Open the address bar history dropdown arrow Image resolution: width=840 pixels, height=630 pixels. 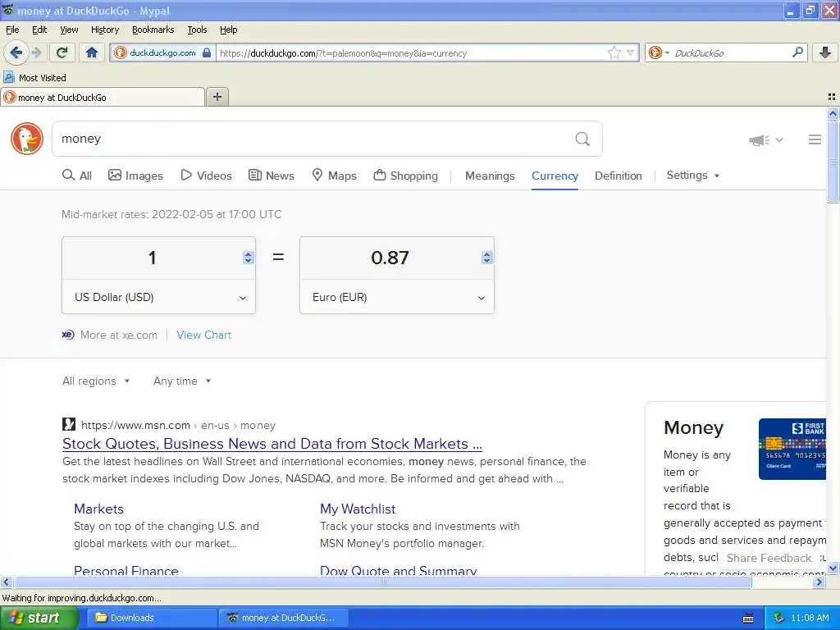click(631, 52)
